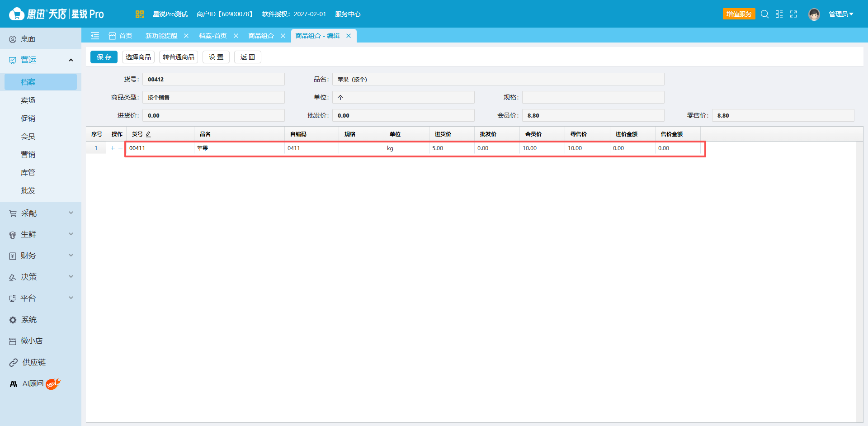Expand the 采配 sidebar section
This screenshot has width=868, height=426.
click(x=71, y=213)
